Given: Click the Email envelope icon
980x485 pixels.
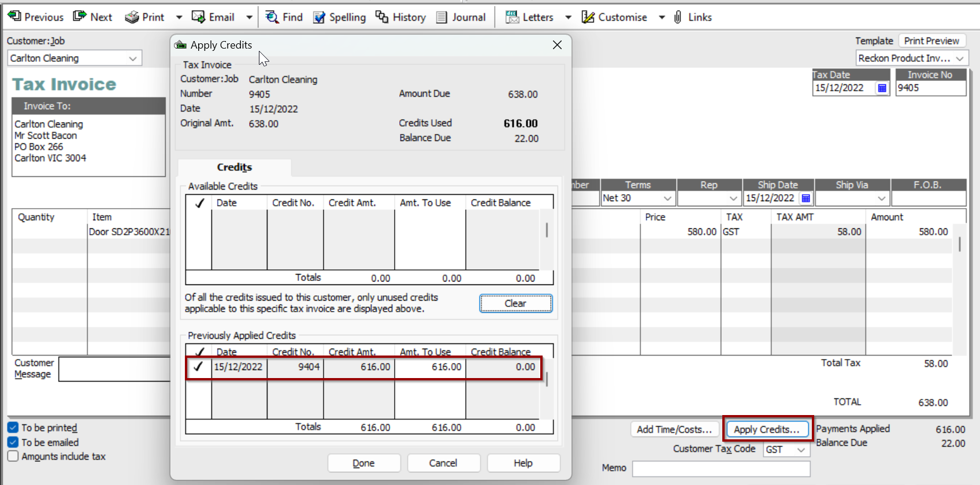Looking at the screenshot, I should 198,17.
